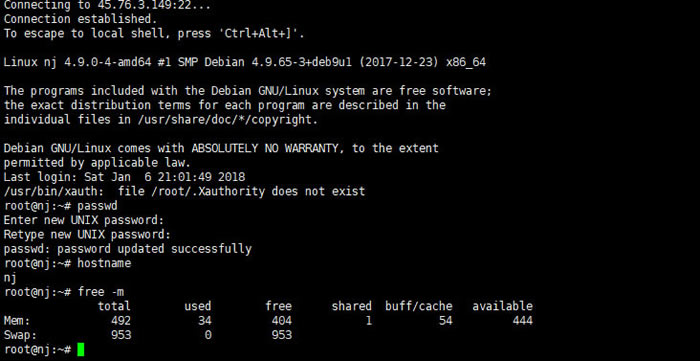
Task: Click 'Retype new UNIX password:' line
Action: [x=87, y=234]
